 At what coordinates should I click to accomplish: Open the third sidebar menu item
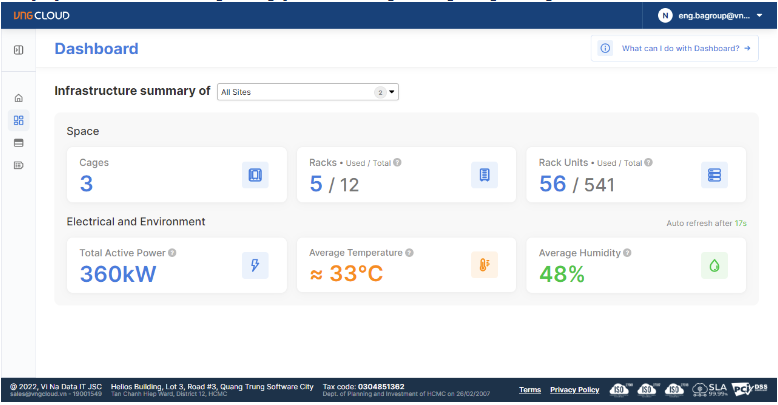[18, 143]
